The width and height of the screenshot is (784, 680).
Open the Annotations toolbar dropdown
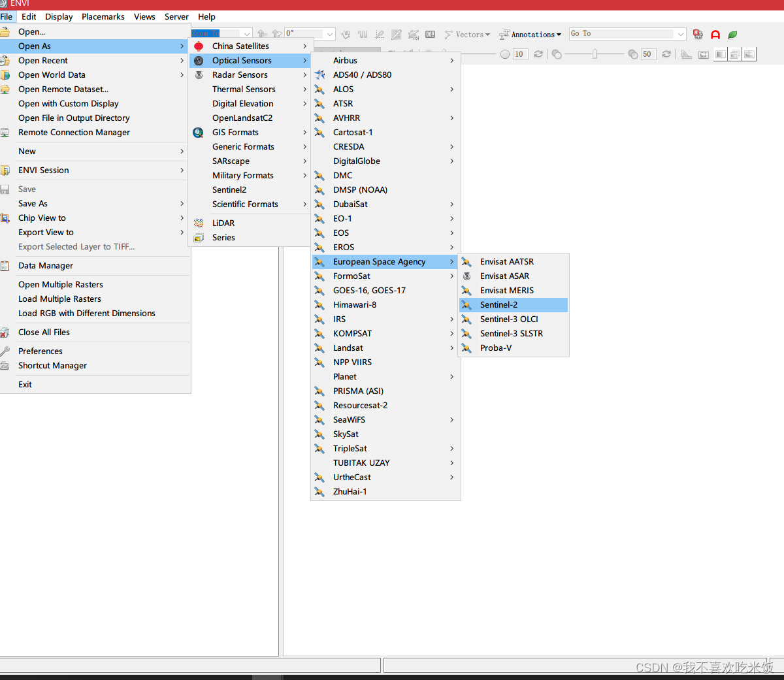[x=530, y=35]
